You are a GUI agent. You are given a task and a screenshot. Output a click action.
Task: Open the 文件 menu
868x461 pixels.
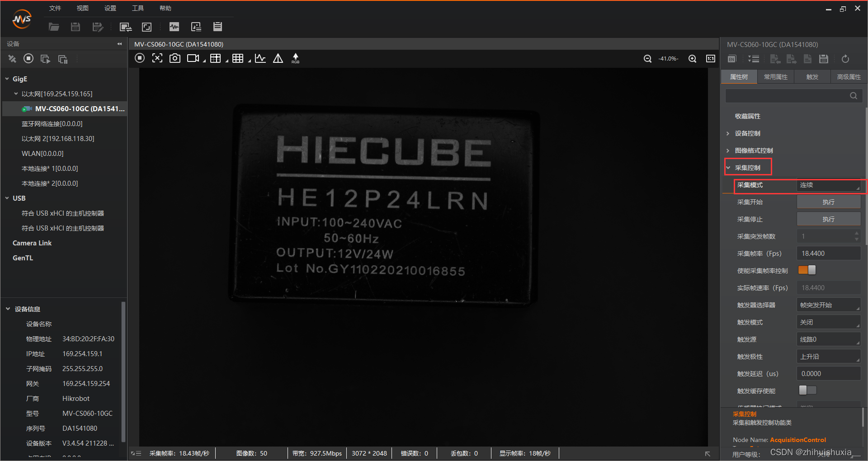pos(55,8)
